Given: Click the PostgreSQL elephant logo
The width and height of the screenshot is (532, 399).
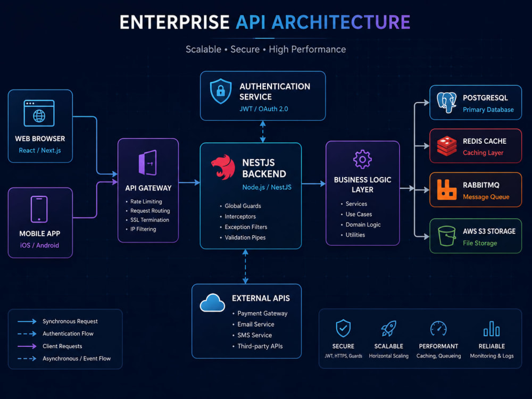Looking at the screenshot, I should pyautogui.click(x=446, y=103).
